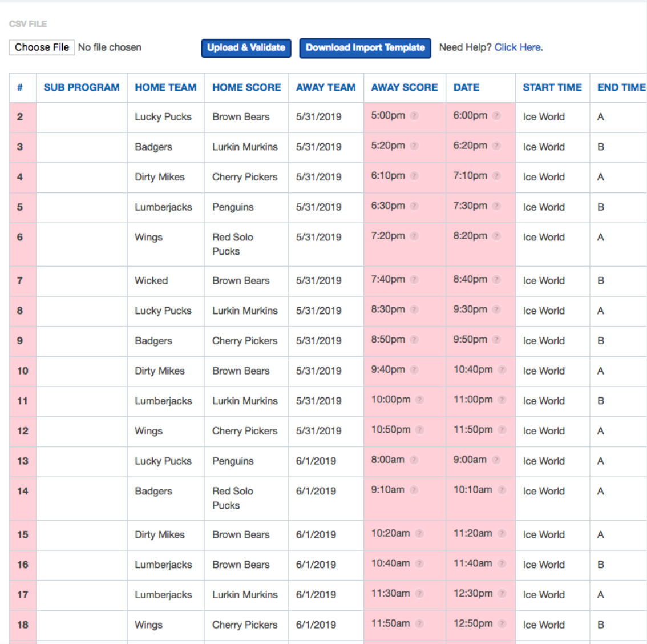Click the help icon next to 9:00am
This screenshot has width=647, height=644.
(x=496, y=460)
